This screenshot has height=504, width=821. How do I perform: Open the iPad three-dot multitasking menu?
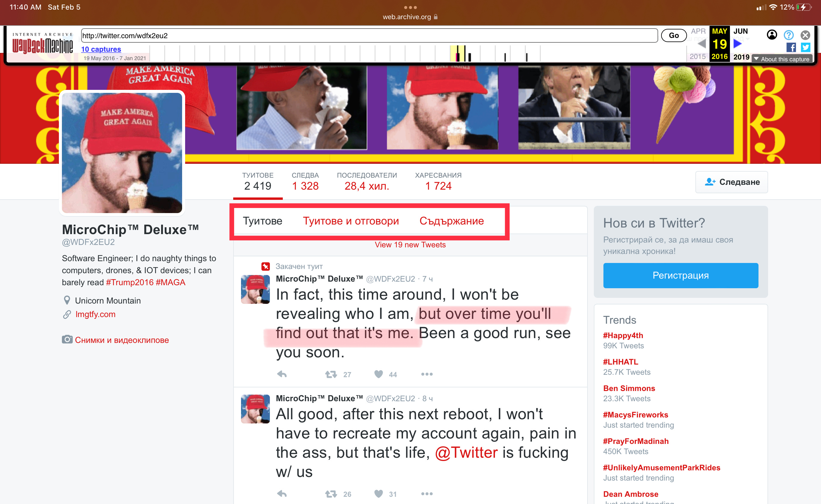point(410,7)
